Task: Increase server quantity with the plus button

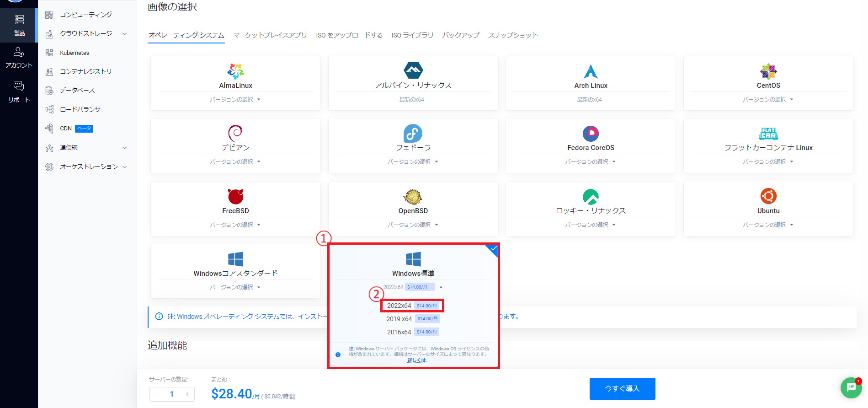Action: 187,394
